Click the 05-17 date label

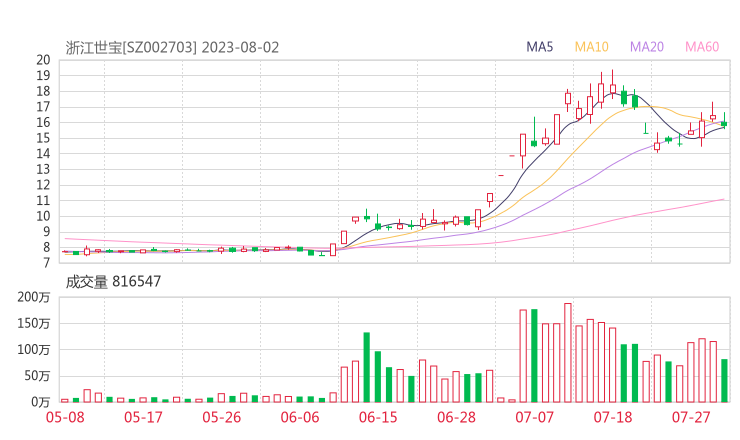click(x=143, y=417)
